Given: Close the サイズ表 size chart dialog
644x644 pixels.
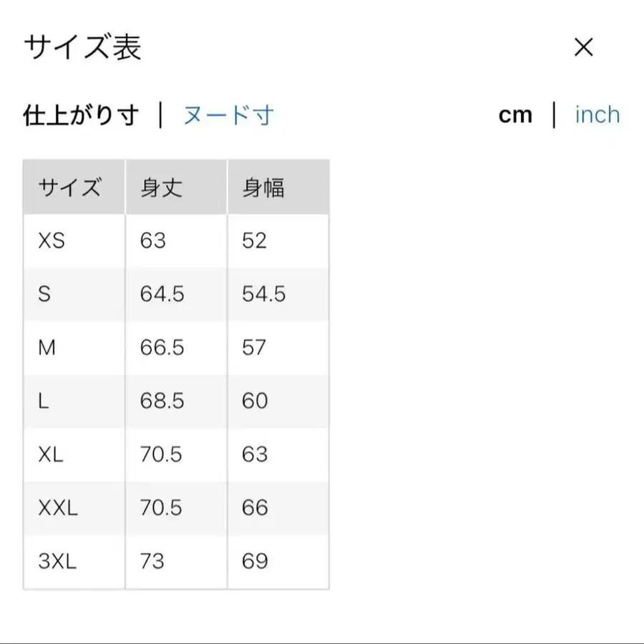Looking at the screenshot, I should [585, 47].
